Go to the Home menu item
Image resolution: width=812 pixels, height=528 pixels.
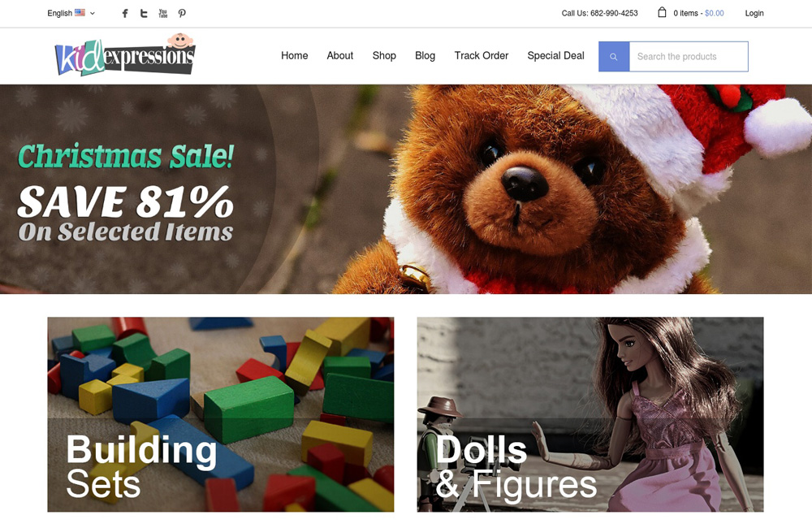[x=294, y=55]
